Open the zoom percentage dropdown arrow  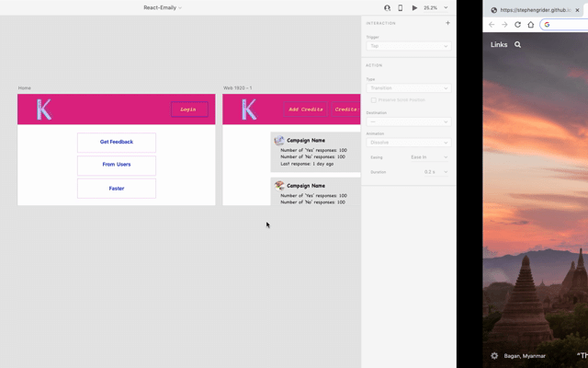tap(446, 7)
